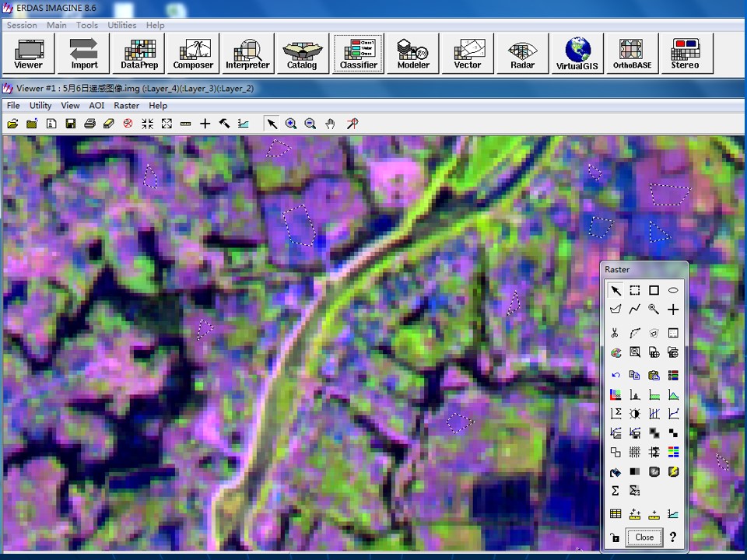Expand the Utilities menu in main bar

tap(122, 25)
